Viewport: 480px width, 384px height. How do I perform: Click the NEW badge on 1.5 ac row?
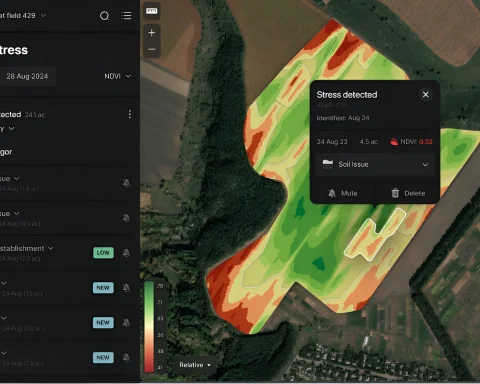click(103, 288)
